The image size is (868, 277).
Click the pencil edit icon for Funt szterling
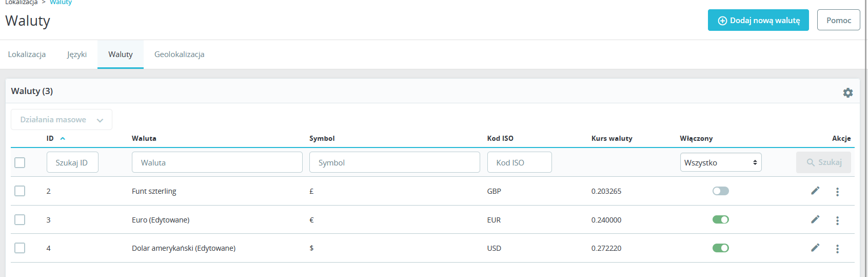[x=815, y=191]
